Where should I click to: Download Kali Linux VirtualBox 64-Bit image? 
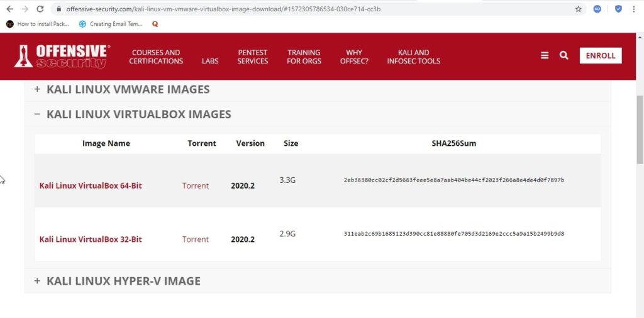pos(91,185)
